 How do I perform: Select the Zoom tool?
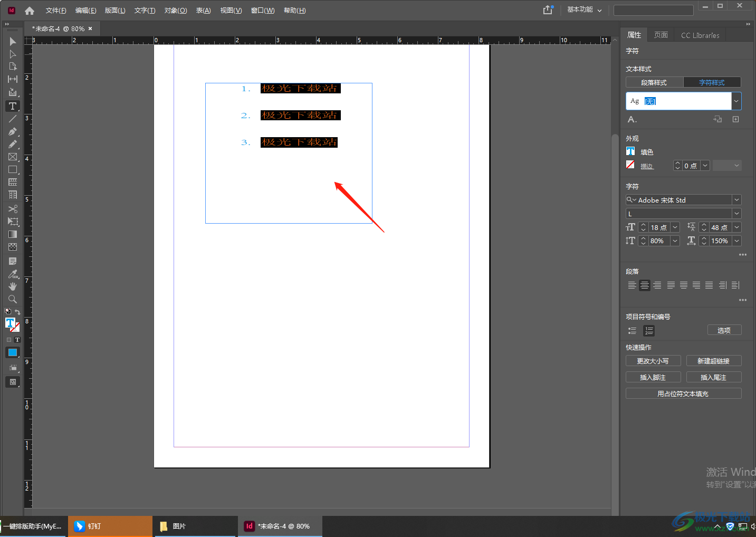click(13, 299)
